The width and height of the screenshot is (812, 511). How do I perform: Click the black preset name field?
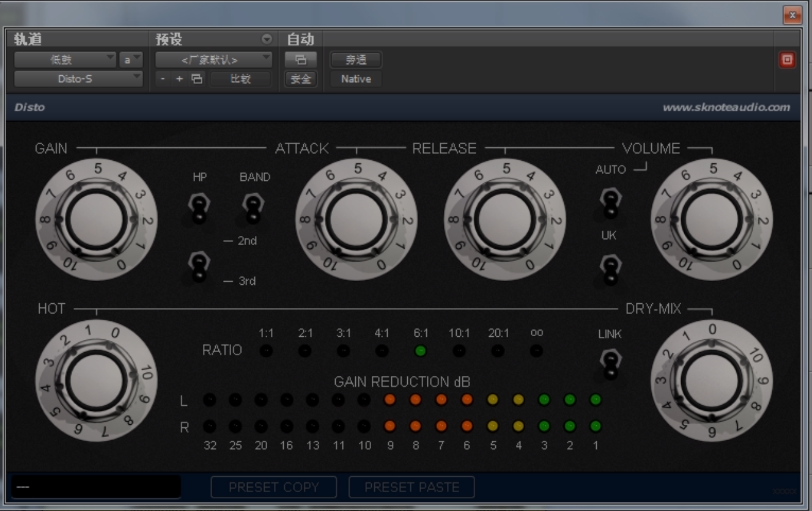(x=96, y=487)
